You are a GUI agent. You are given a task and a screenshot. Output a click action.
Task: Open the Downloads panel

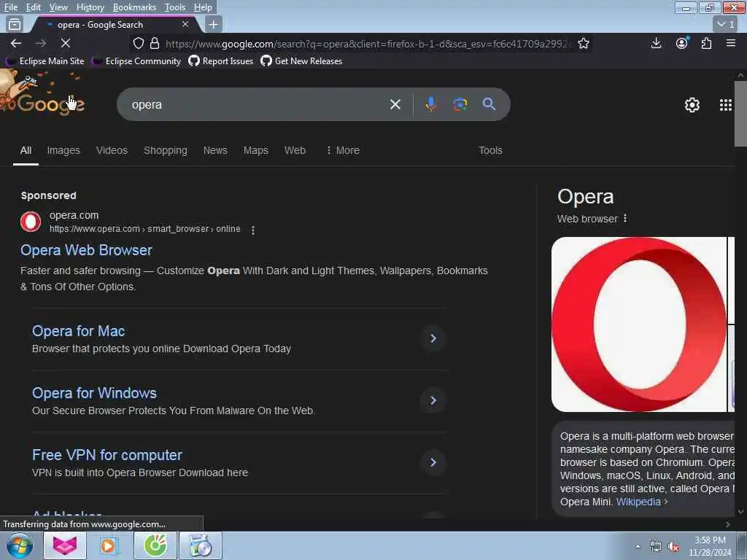656,43
